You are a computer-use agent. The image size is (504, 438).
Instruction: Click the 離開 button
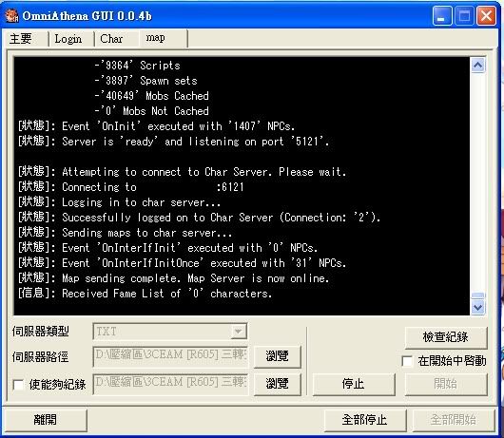coord(45,420)
